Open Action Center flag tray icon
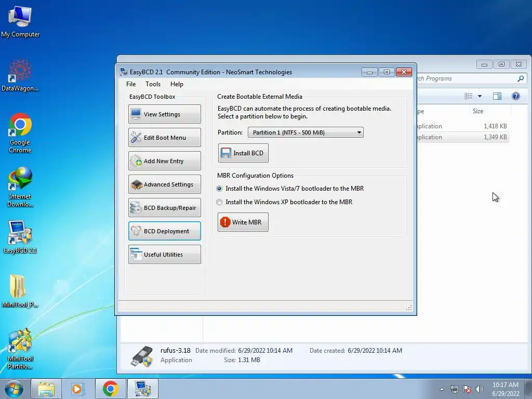532x399 pixels. point(467,389)
